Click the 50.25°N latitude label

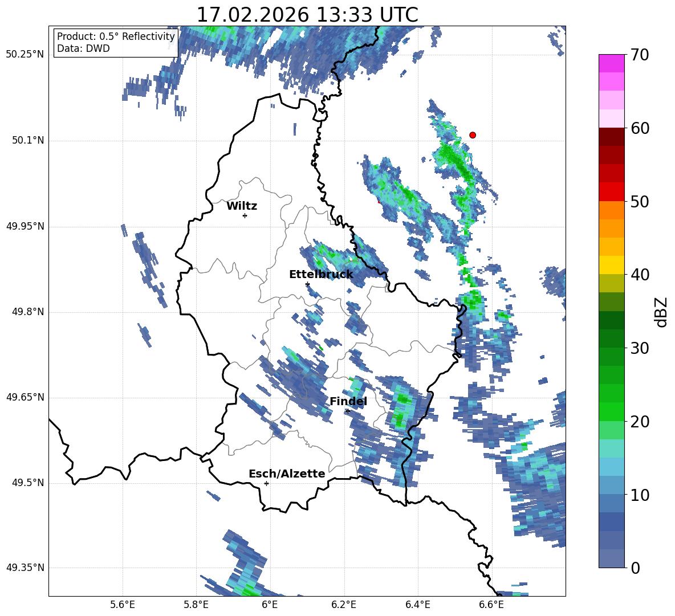25,55
